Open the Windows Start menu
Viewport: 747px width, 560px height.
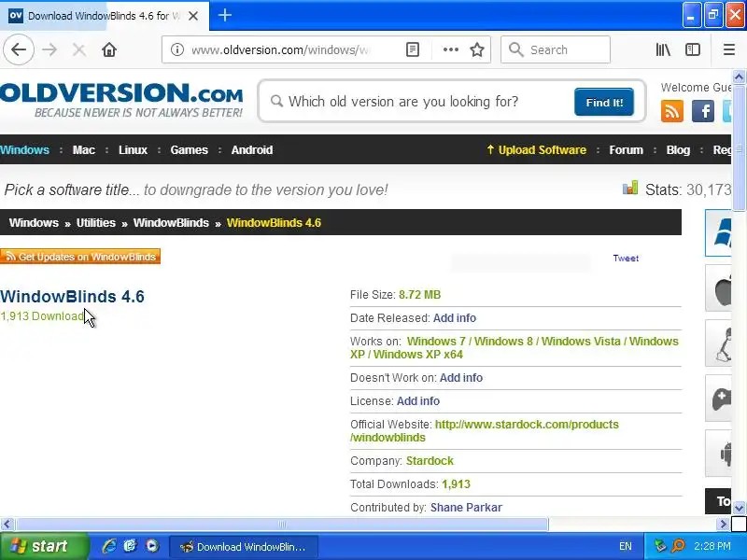(44, 546)
